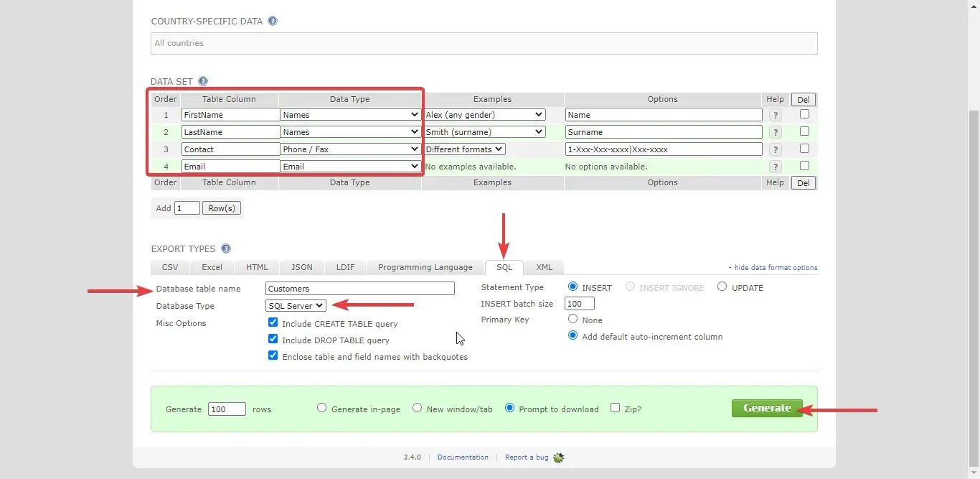Open help tooltip for the Contact row

point(775,149)
